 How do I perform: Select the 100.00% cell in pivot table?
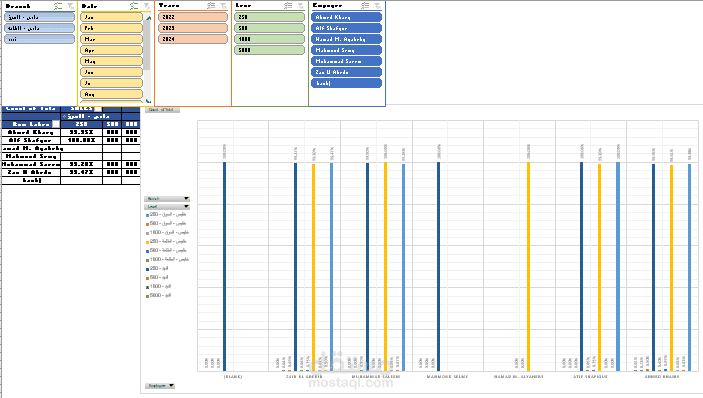point(82,140)
